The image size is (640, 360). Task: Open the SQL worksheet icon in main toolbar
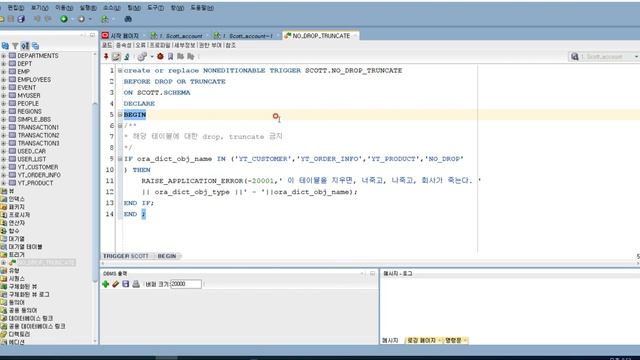point(105,19)
